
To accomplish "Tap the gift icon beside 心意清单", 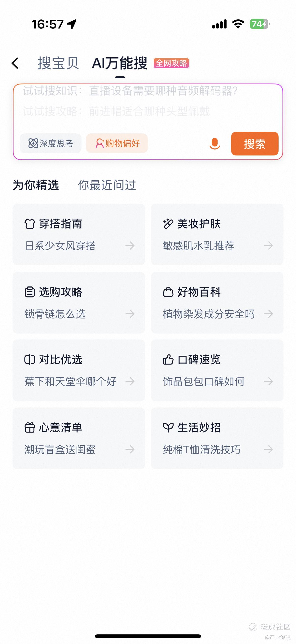I will (x=30, y=428).
